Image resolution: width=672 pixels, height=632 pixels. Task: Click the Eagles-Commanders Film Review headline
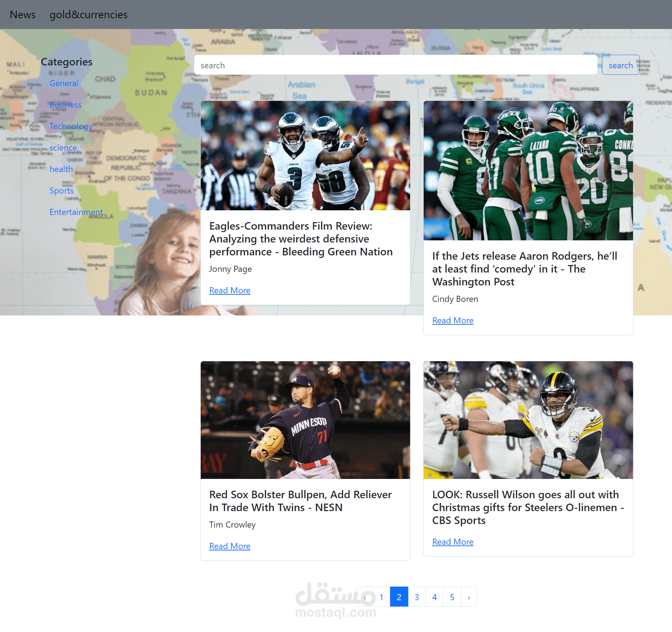(x=301, y=239)
